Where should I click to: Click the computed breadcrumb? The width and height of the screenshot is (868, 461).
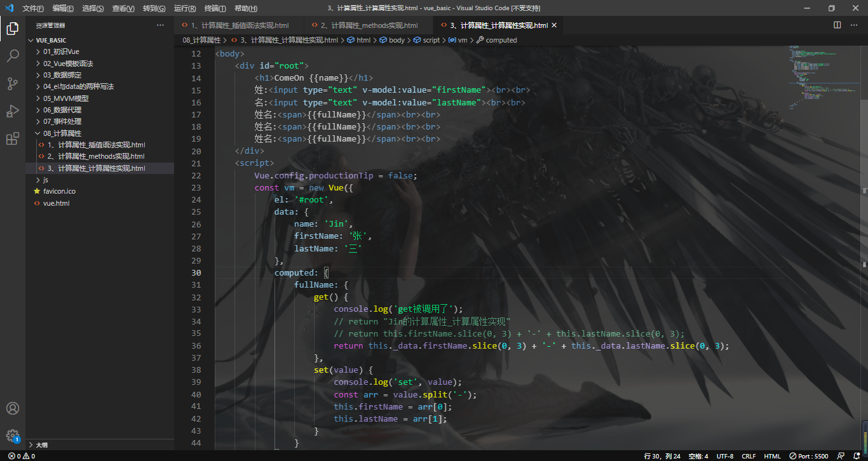(x=497, y=40)
